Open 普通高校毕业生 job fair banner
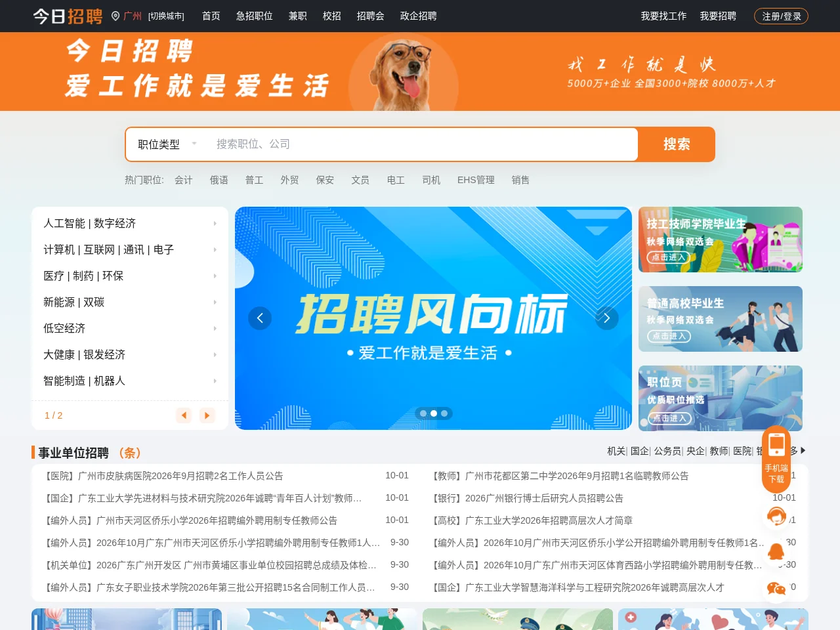 coord(721,319)
